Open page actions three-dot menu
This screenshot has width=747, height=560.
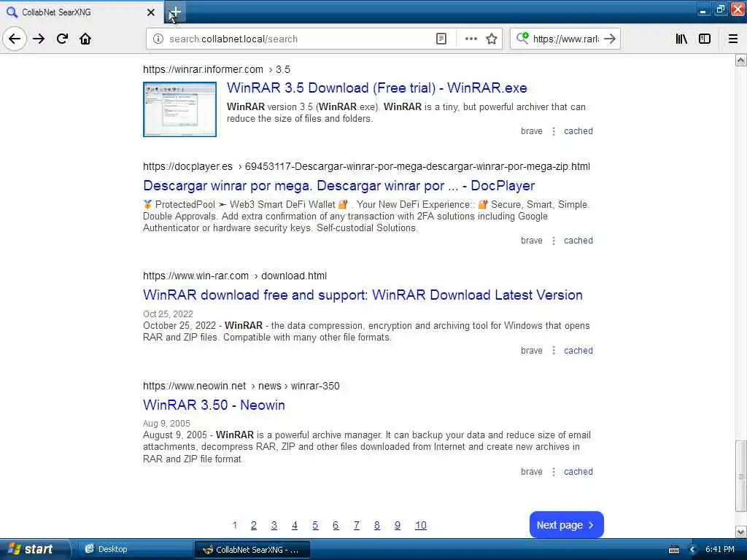click(471, 39)
